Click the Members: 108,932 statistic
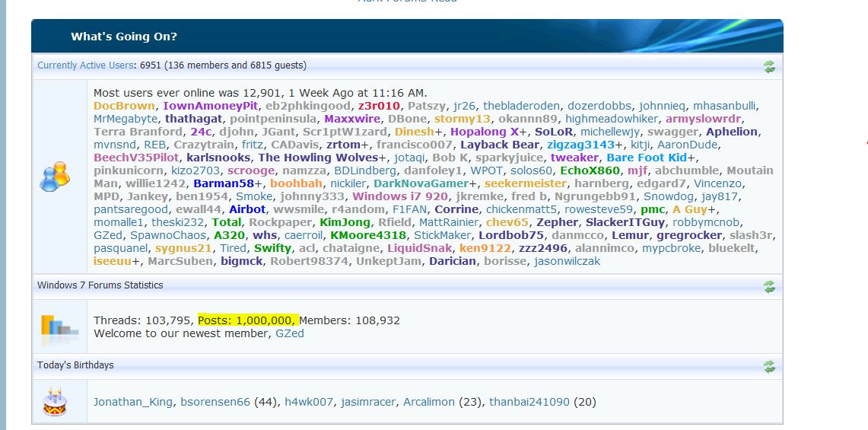 [x=349, y=320]
